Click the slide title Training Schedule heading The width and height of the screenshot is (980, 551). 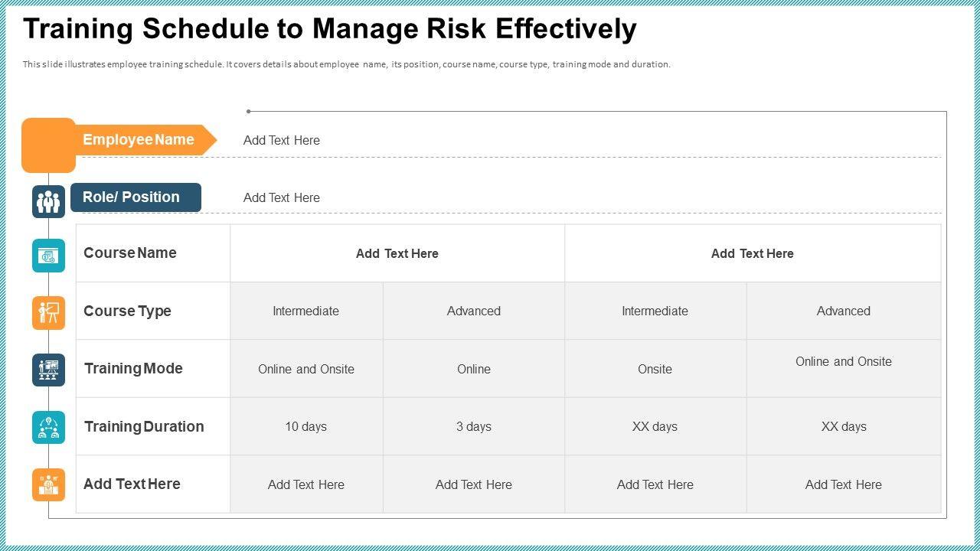(330, 29)
